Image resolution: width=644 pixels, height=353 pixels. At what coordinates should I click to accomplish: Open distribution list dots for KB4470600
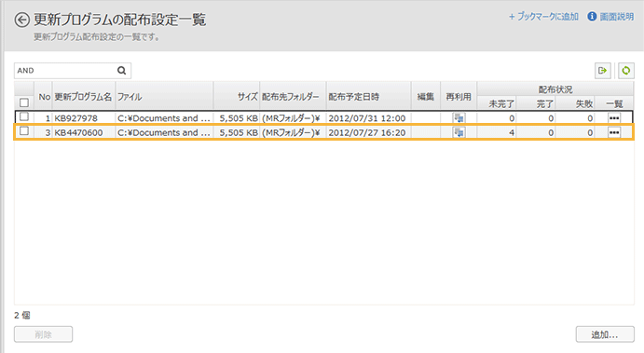(x=614, y=132)
